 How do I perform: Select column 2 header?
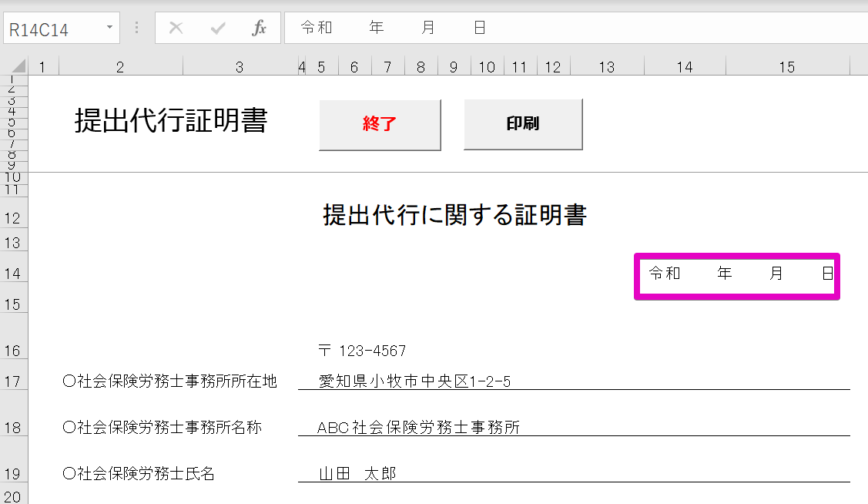coord(120,67)
